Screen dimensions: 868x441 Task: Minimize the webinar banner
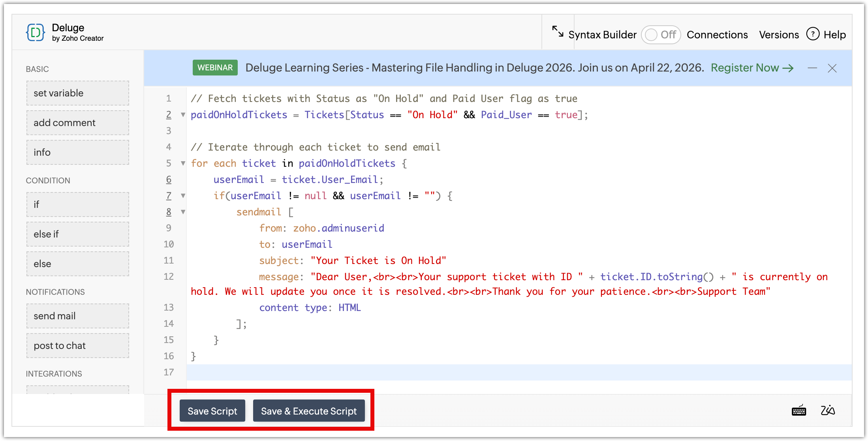point(812,68)
